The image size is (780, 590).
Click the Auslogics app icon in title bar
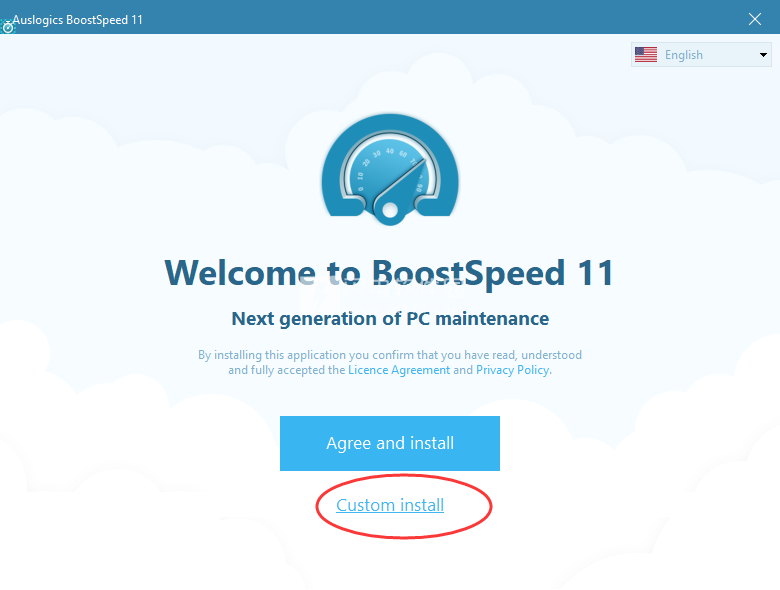(x=7, y=27)
